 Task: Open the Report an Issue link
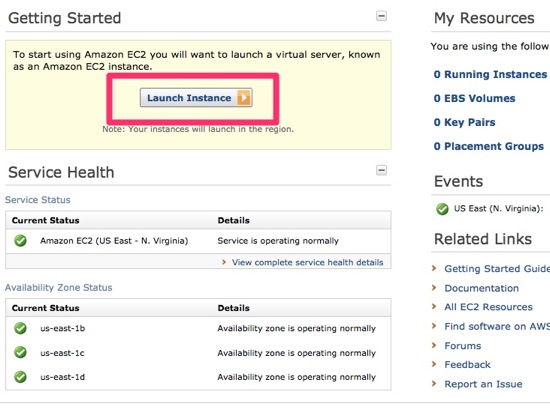[x=483, y=384]
